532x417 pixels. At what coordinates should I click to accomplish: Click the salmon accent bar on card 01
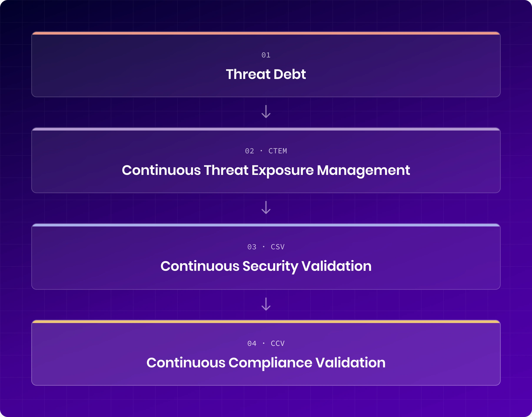(266, 33)
